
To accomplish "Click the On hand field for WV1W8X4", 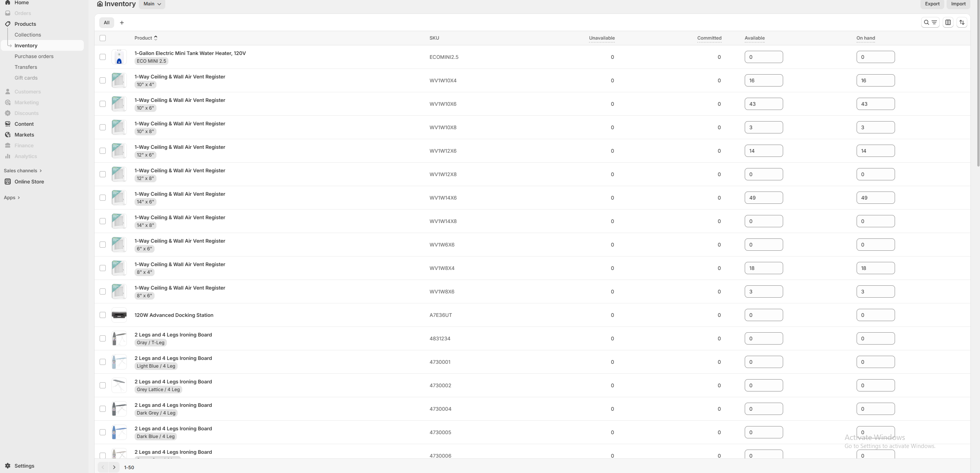I will (x=875, y=268).
